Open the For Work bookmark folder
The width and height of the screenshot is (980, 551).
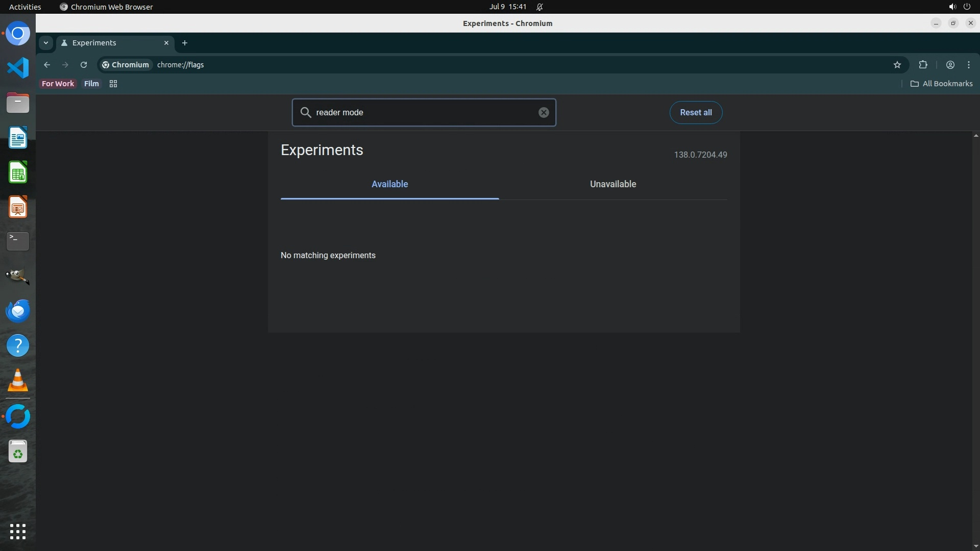point(58,84)
